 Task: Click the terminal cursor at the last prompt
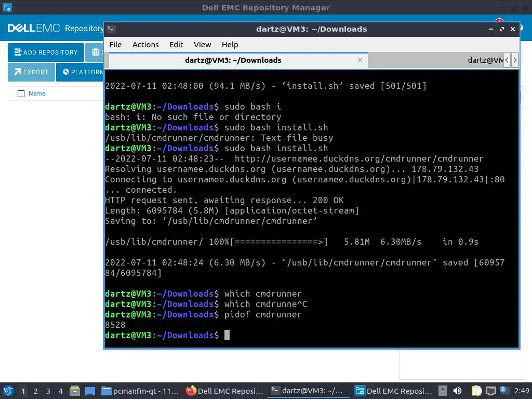coord(227,335)
